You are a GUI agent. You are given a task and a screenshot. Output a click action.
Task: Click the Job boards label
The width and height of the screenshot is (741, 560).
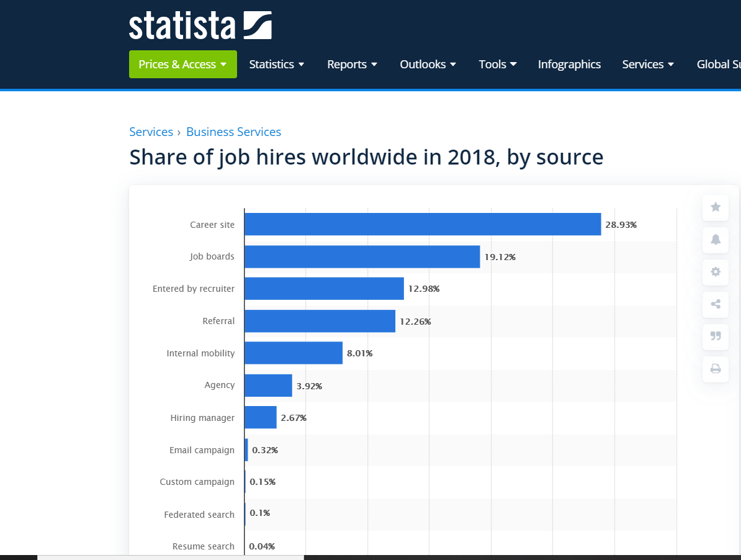pyautogui.click(x=212, y=256)
